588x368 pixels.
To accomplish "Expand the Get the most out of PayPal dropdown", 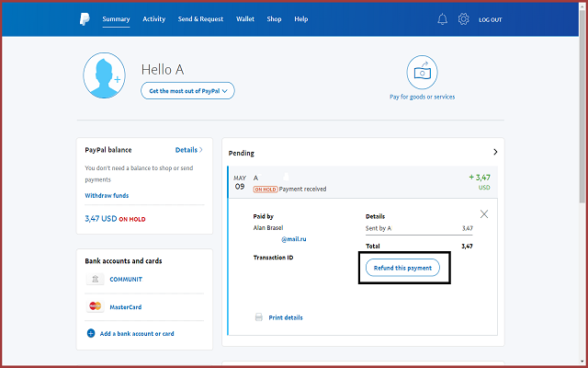I will (x=187, y=90).
